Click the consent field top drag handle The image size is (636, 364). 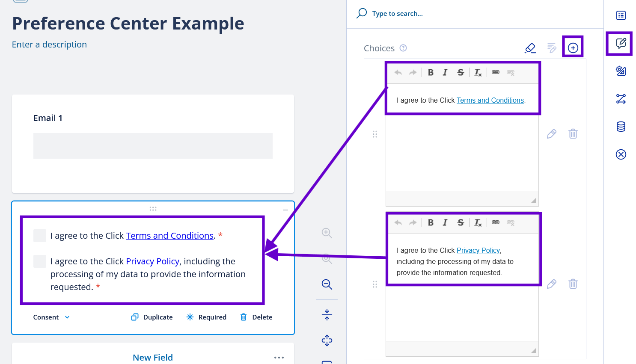(x=153, y=209)
